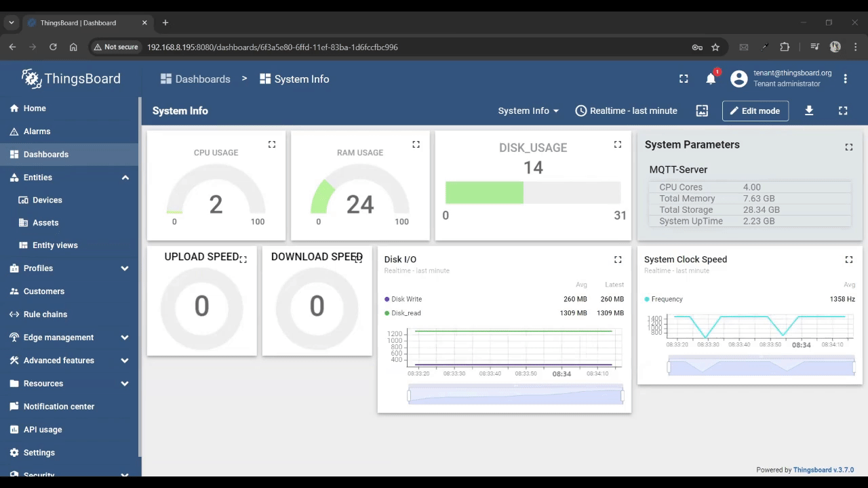Open the notifications bell icon
Viewport: 868px width, 488px height.
(x=711, y=79)
